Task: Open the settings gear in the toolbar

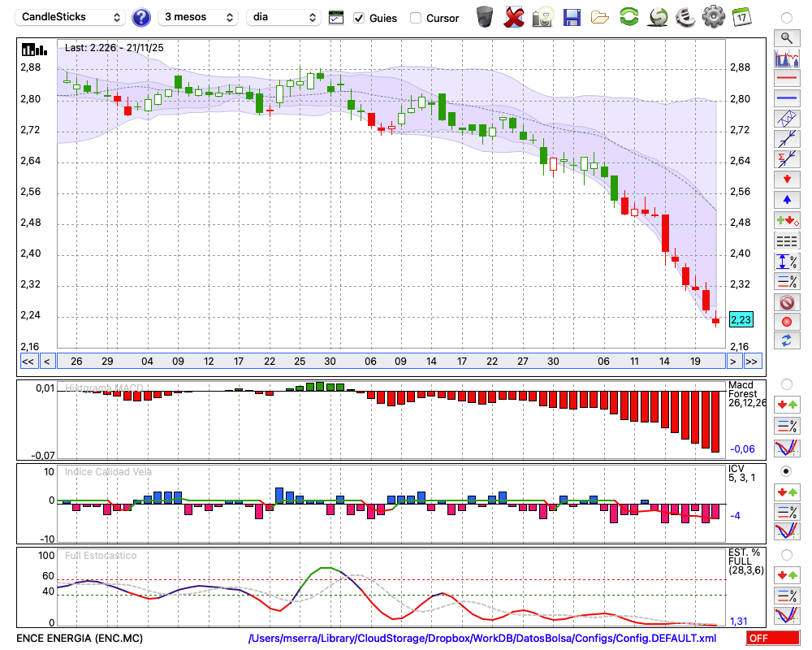Action: click(713, 17)
